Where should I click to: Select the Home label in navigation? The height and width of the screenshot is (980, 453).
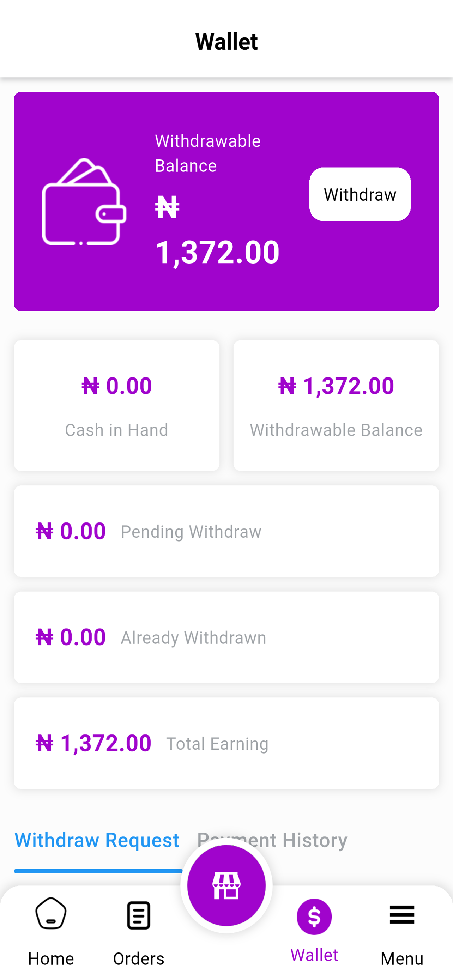click(x=50, y=959)
